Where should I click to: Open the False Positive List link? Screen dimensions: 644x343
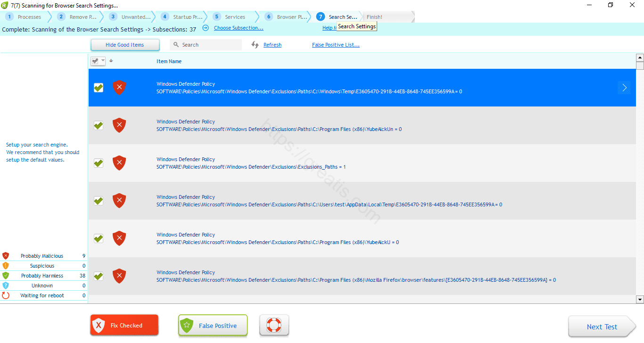(x=336, y=45)
